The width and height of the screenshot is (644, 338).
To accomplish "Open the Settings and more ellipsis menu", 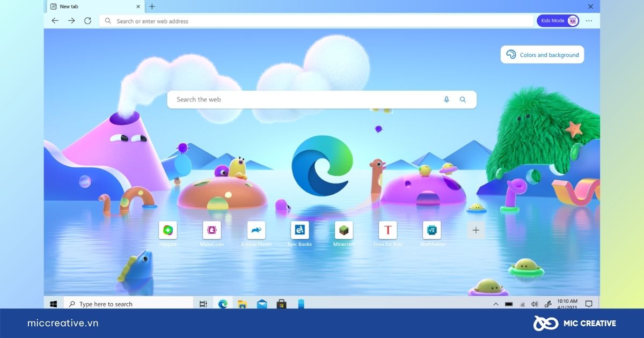I will click(x=589, y=20).
